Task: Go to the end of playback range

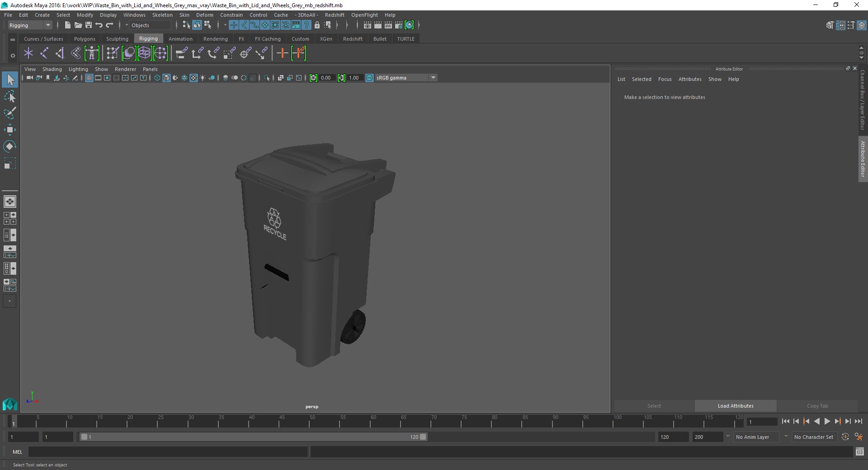Action: 858,421
